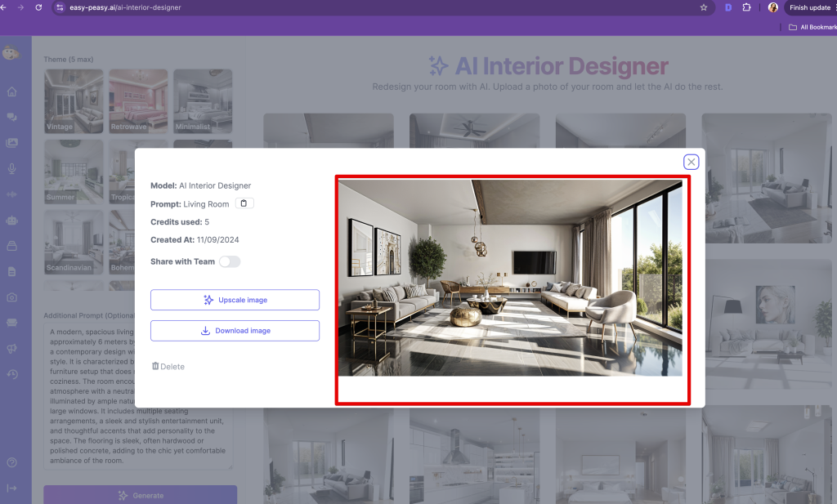837x504 pixels.
Task: Open the Home icon in the sidebar
Action: pos(11,91)
